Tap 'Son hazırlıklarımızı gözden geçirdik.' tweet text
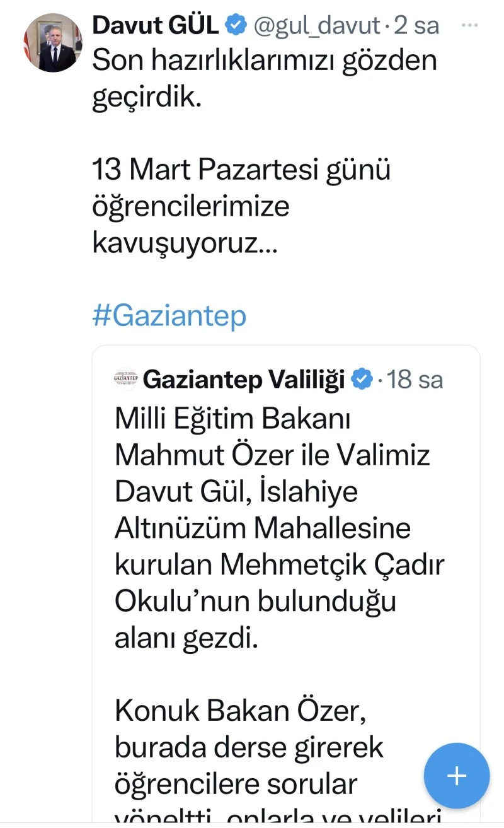 (265, 80)
